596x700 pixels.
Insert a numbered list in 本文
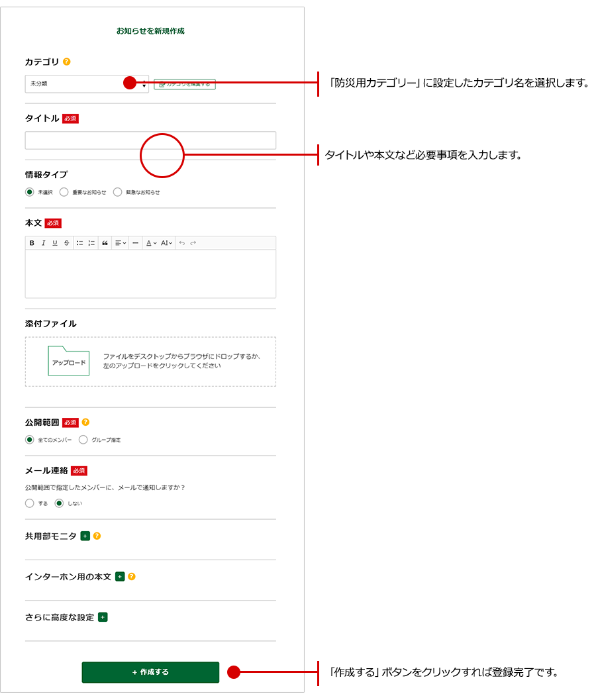point(91,243)
